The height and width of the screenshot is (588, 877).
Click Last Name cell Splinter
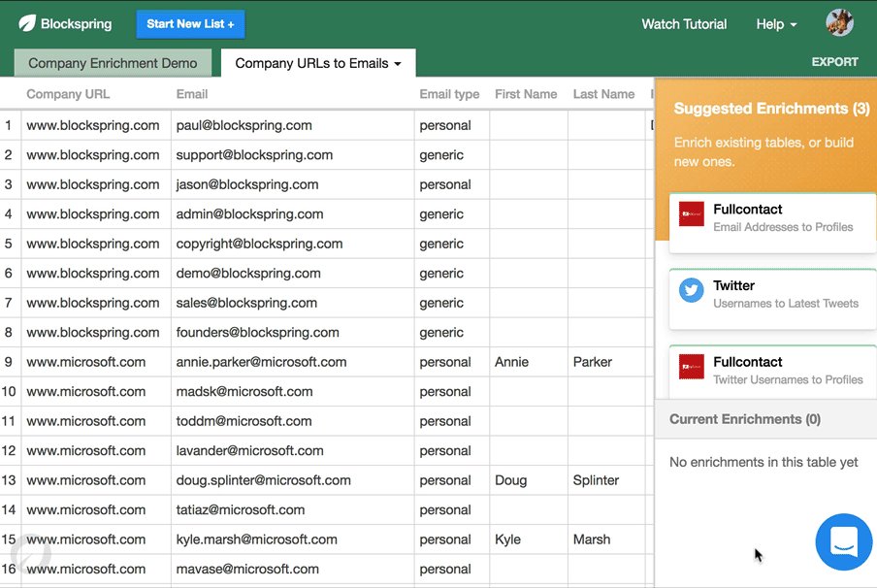click(x=607, y=480)
